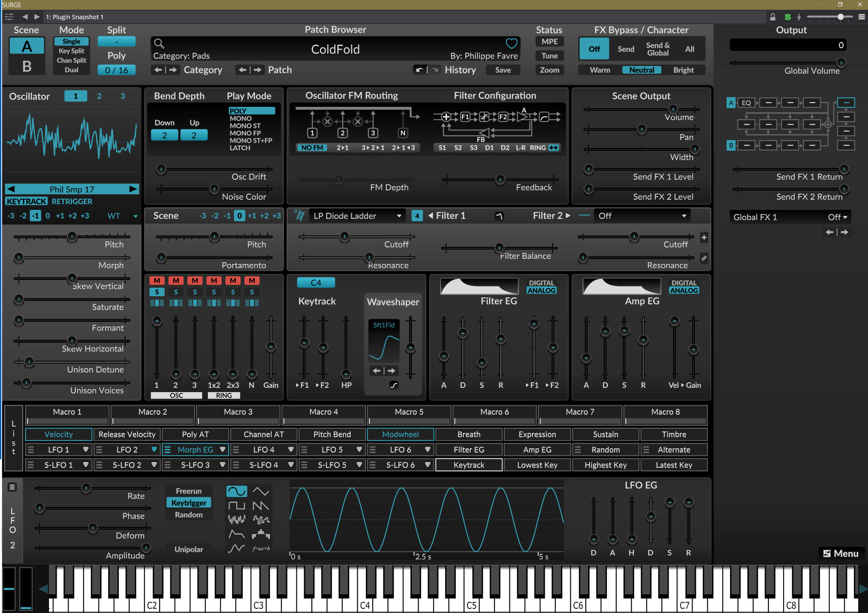Image resolution: width=868 pixels, height=613 pixels.
Task: Mute oscillator 1 in the mixer
Action: [x=157, y=281]
